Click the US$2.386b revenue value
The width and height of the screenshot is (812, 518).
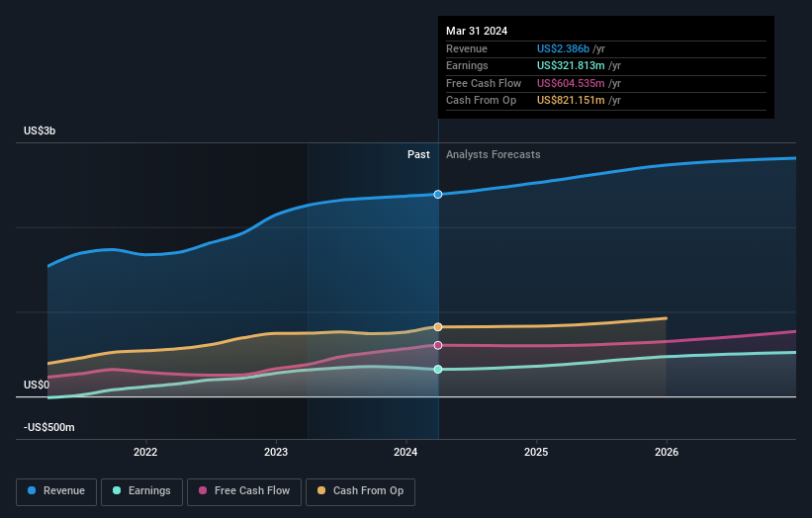point(563,48)
